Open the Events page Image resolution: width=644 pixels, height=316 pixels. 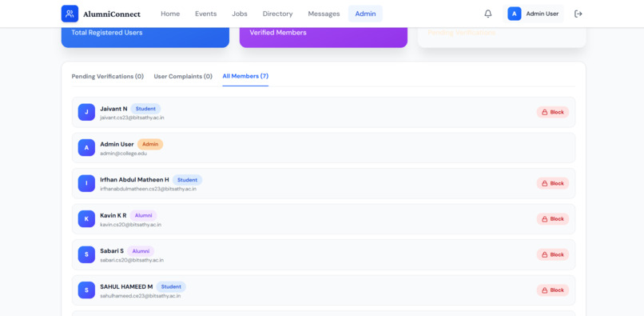pyautogui.click(x=206, y=14)
